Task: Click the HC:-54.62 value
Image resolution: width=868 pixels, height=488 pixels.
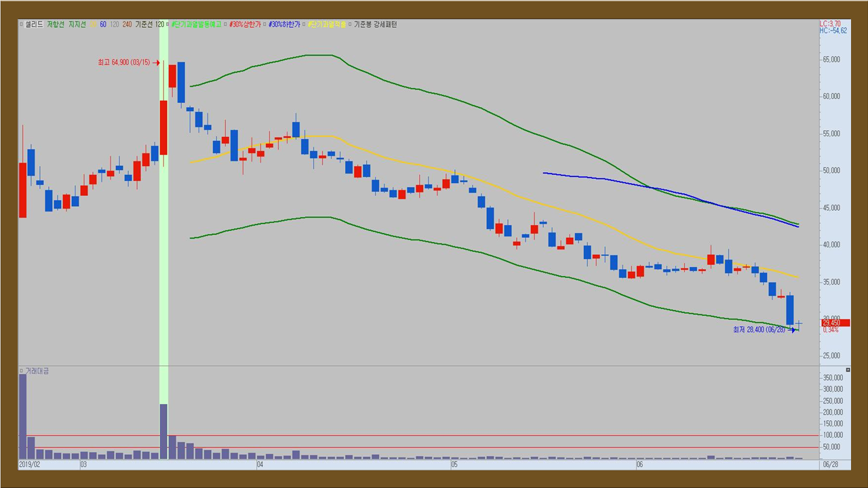Action: point(833,30)
